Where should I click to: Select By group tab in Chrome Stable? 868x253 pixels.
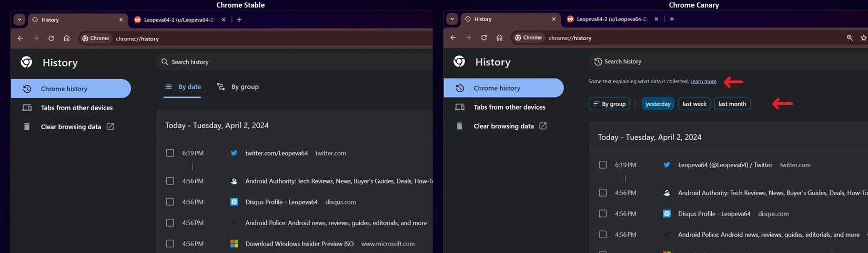click(x=238, y=87)
